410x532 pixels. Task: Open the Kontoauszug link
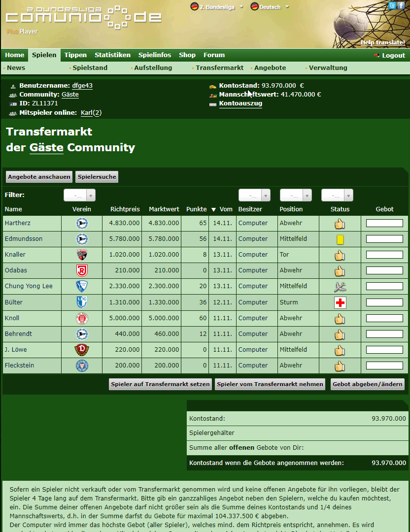coord(240,103)
